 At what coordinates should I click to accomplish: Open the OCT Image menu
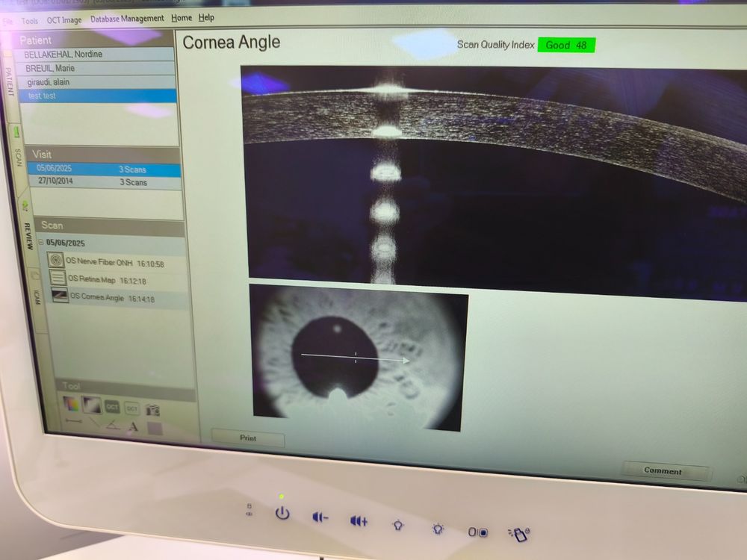pos(63,20)
